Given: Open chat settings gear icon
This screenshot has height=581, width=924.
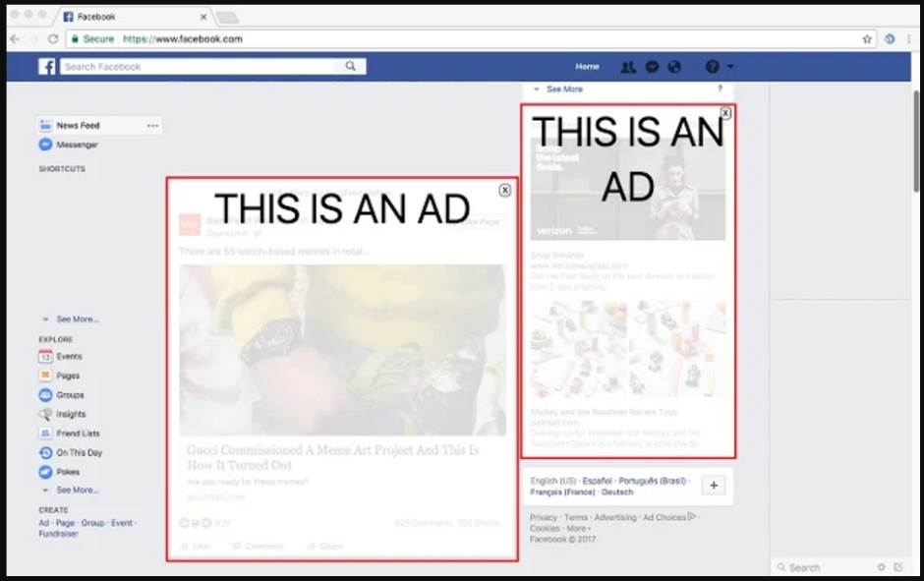Looking at the screenshot, I should (x=882, y=567).
